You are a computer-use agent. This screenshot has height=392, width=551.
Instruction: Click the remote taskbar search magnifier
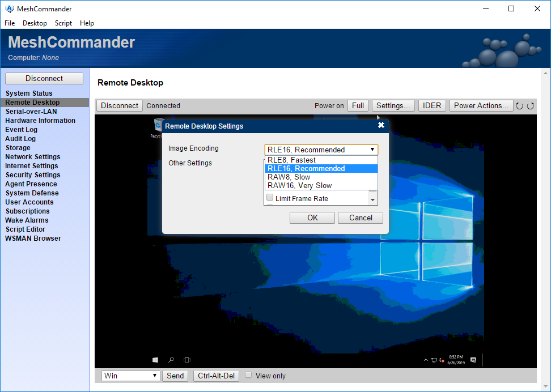click(x=171, y=360)
